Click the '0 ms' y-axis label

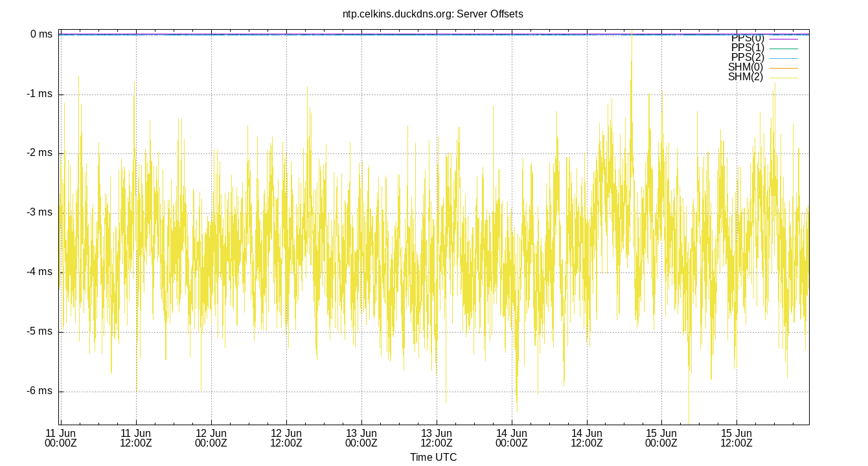pyautogui.click(x=41, y=34)
